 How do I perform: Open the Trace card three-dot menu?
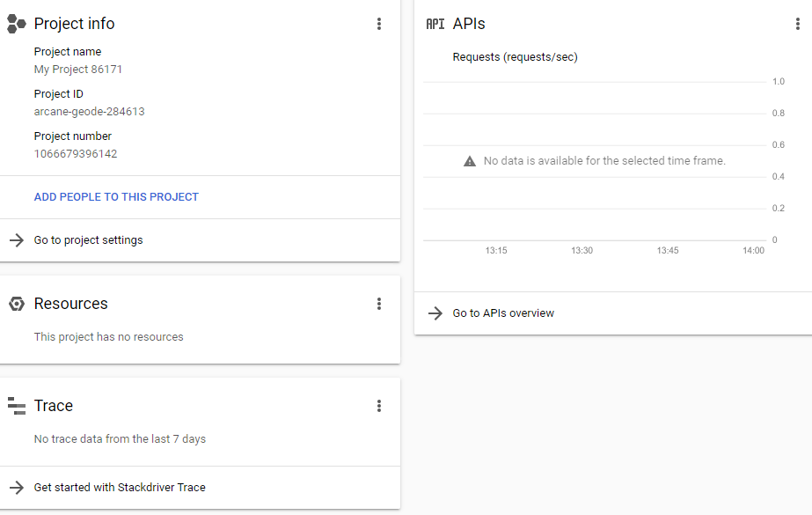379,406
